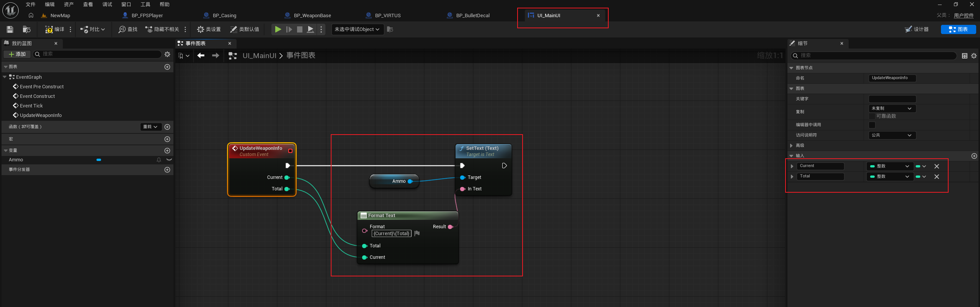Click the Format text box in Format Text node

point(391,234)
